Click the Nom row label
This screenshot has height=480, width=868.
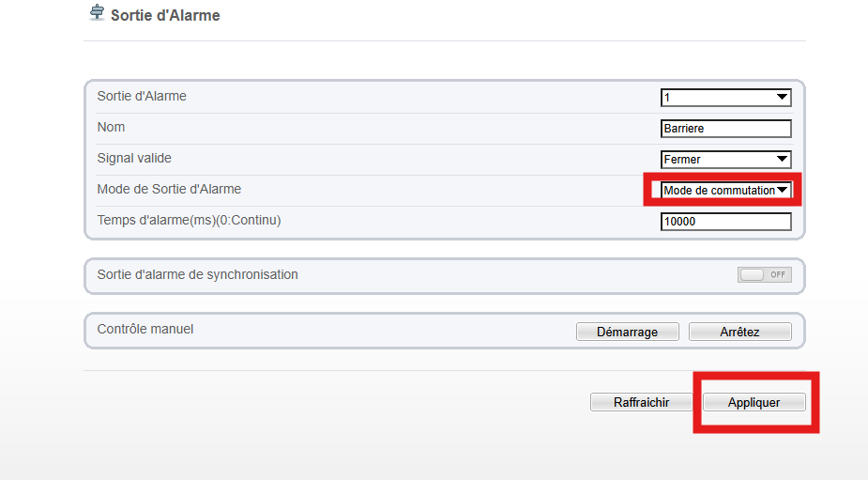point(111,127)
